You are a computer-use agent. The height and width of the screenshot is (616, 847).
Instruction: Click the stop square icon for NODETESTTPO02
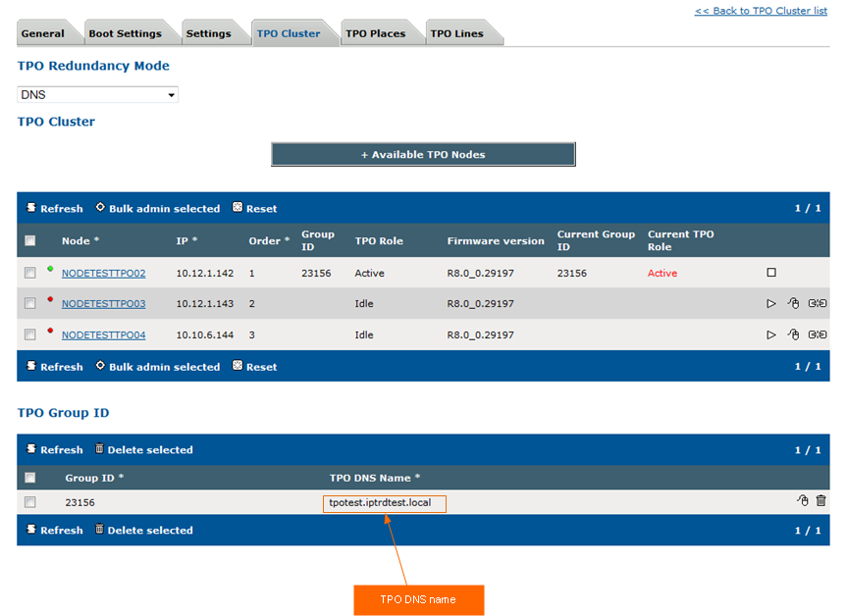pyautogui.click(x=771, y=273)
